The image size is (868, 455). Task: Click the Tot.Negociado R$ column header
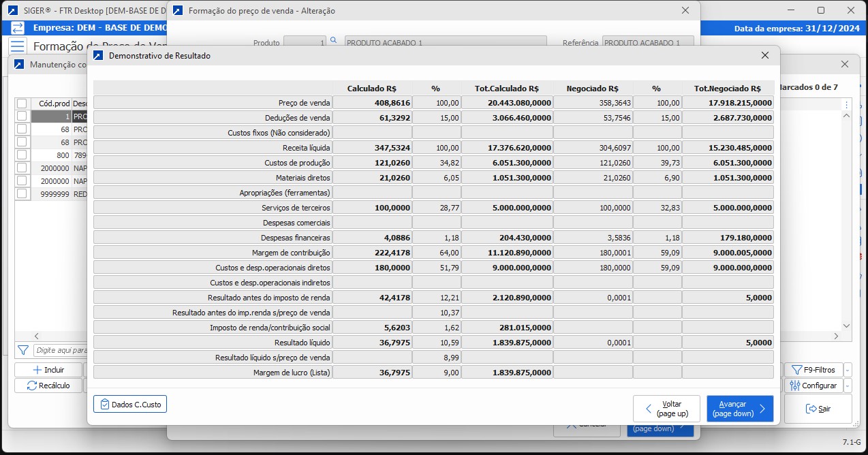pyautogui.click(x=727, y=89)
